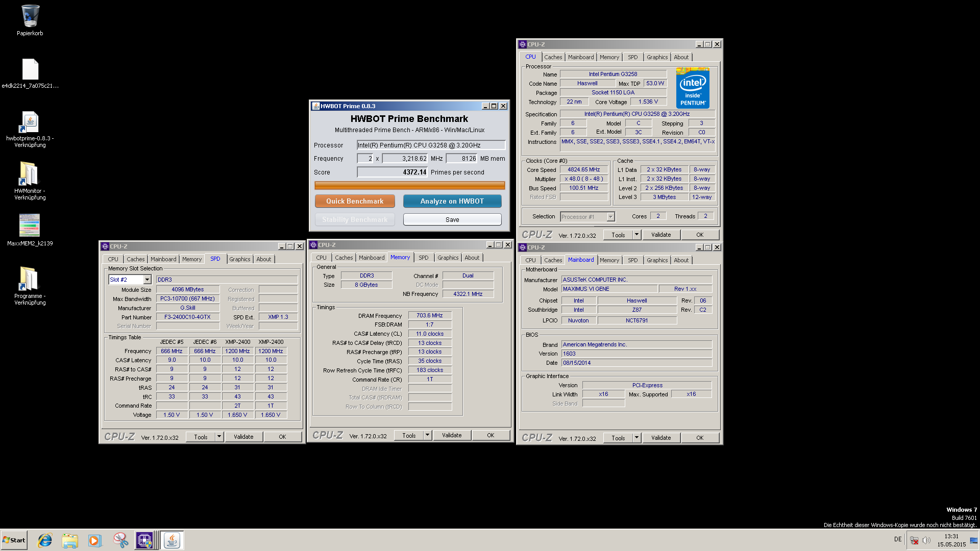Click the DRAM Frequency value 703.6 MHz
This screenshot has width=980, height=551.
pos(430,315)
